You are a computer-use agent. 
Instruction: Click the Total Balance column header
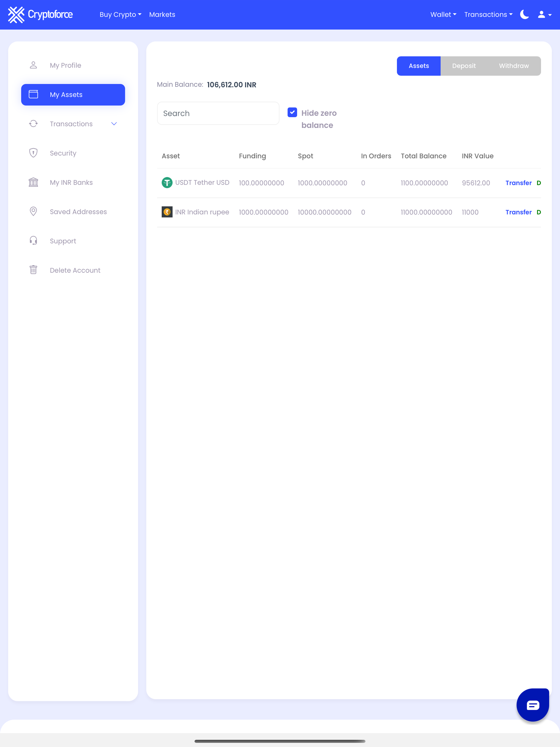(x=424, y=156)
